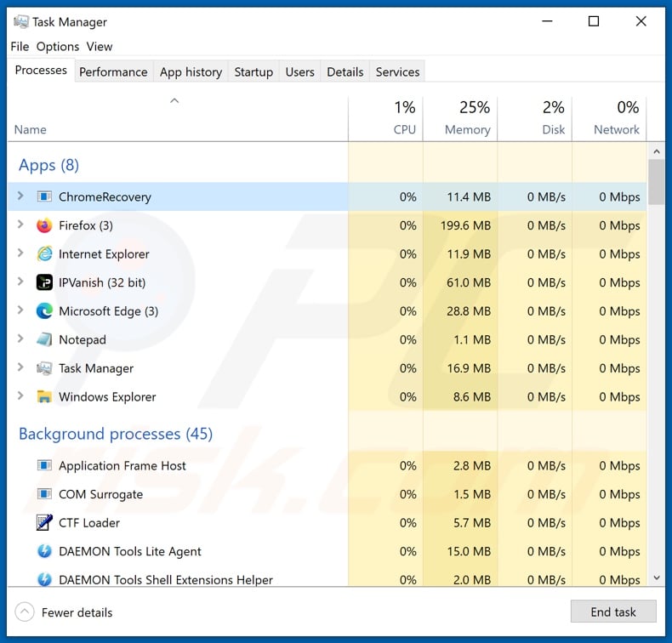Switch to the Details tab
This screenshot has height=643, width=672.
tap(345, 71)
